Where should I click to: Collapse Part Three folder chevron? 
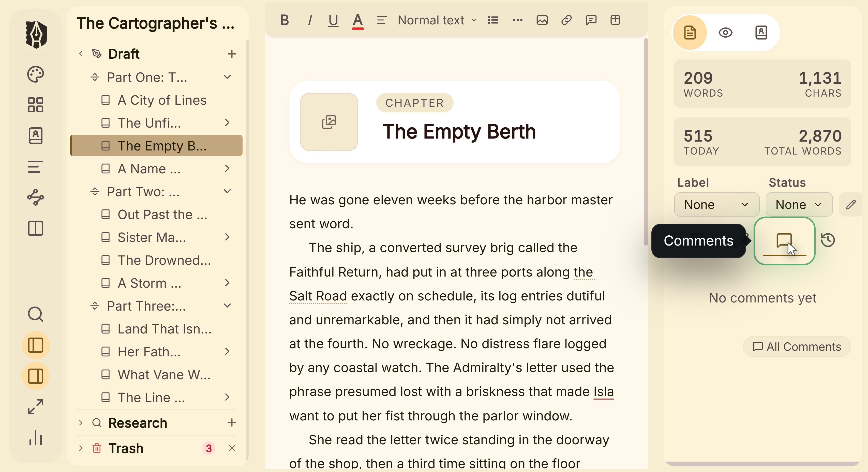point(228,306)
